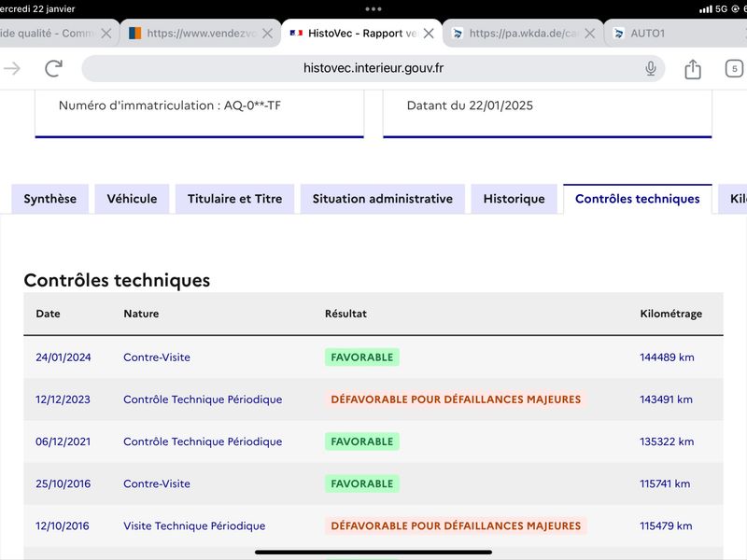Click the date 12/12/2023

coord(63,399)
